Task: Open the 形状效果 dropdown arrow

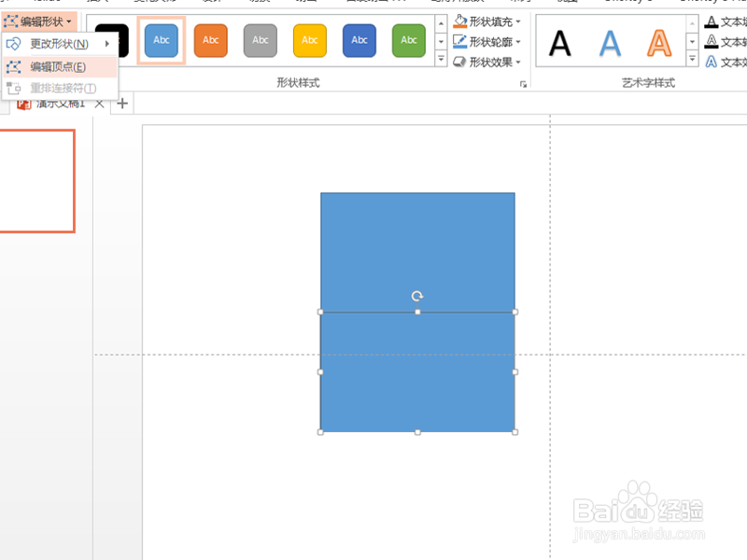Action: pos(518,62)
